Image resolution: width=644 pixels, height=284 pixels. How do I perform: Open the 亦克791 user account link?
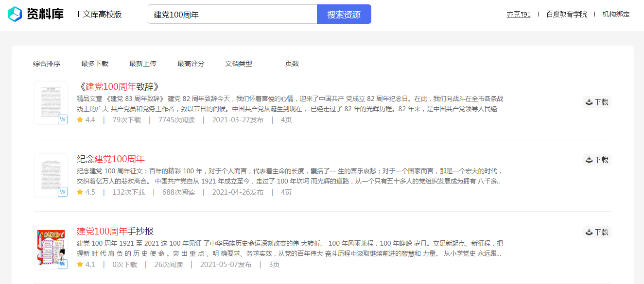click(x=519, y=14)
